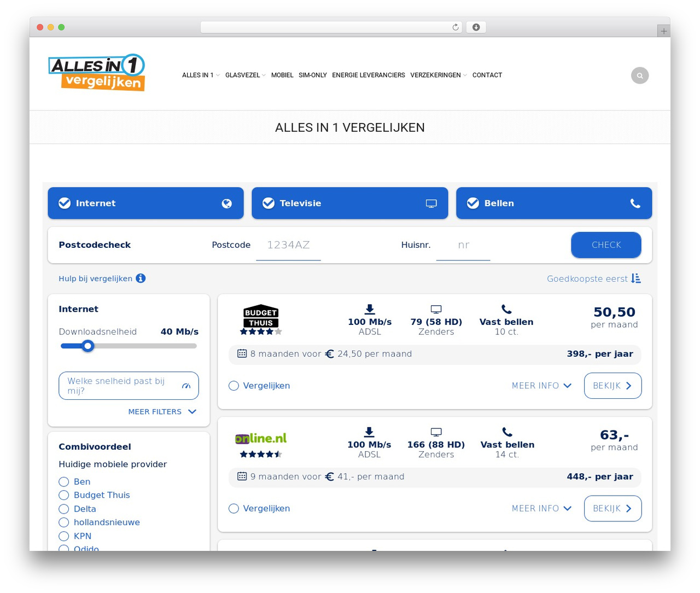Screen dimensions: 700x593
Task: Click the speedometer icon in speed helper
Action: pyautogui.click(x=186, y=386)
